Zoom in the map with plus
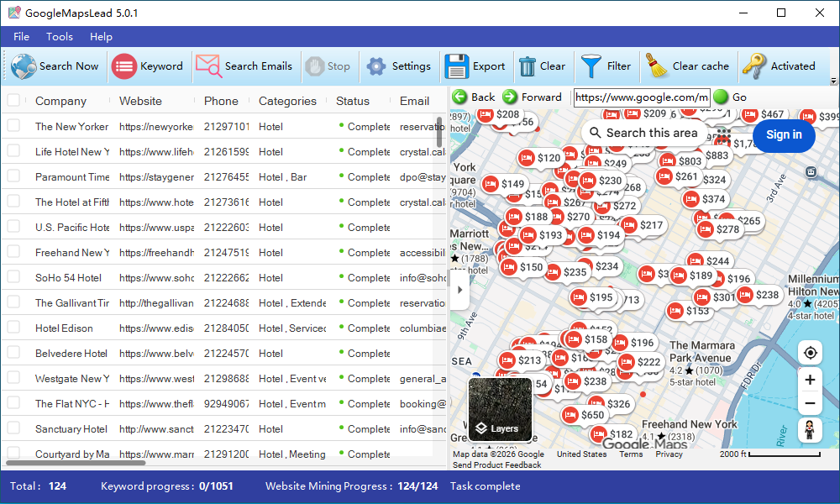The width and height of the screenshot is (840, 504). (810, 380)
